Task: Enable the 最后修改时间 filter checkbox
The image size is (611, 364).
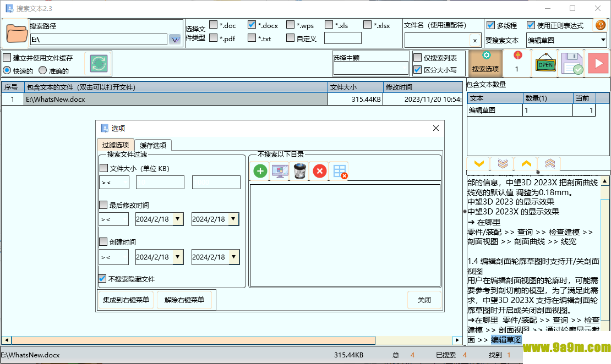Action: coord(103,205)
